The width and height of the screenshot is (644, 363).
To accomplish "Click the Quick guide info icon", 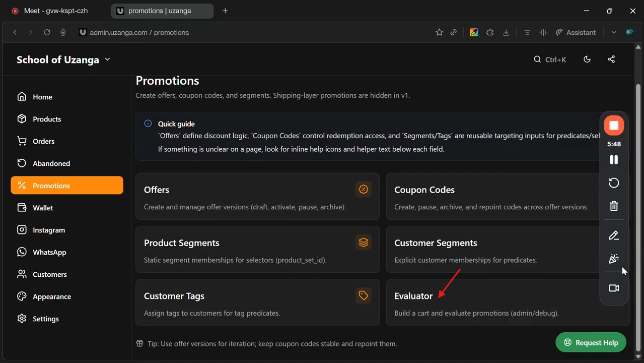I will [x=148, y=124].
